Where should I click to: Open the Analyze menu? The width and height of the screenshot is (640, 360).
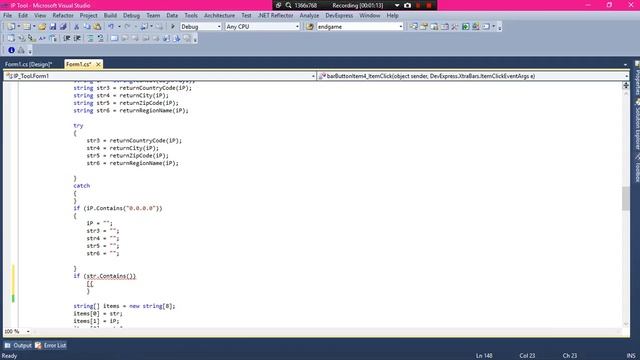coord(309,16)
